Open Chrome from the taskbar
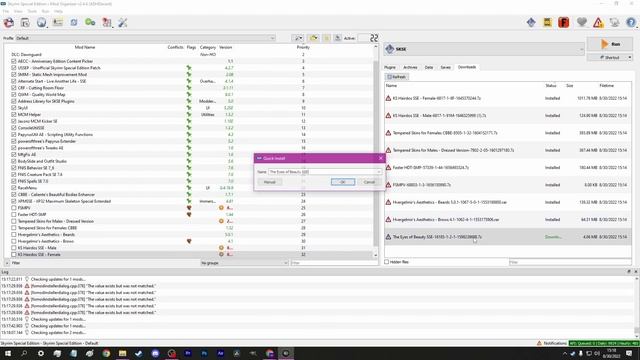Image resolution: width=640 pixels, height=360 pixels. click(x=106, y=353)
